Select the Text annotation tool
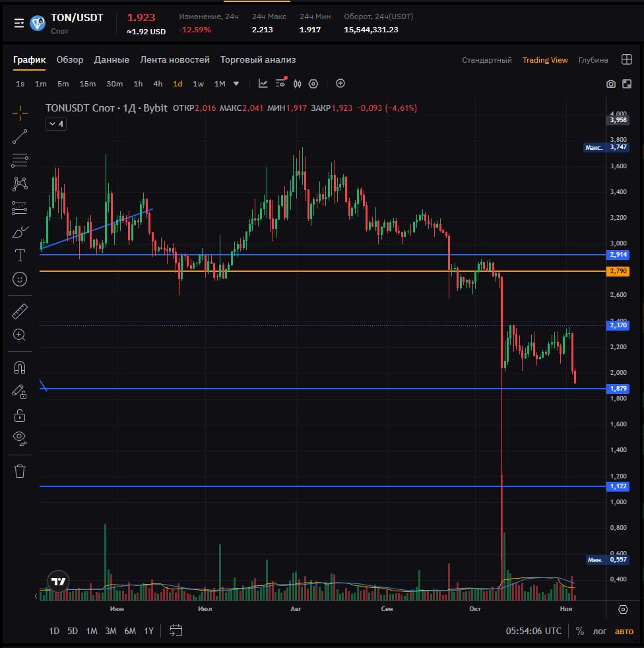644x648 pixels. 20,255
